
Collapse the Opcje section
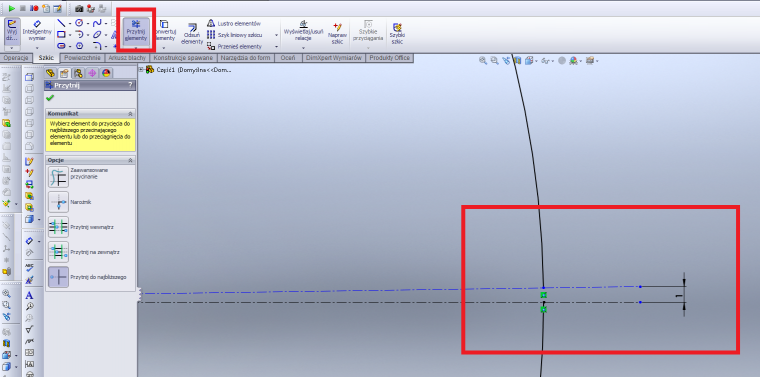(130, 160)
